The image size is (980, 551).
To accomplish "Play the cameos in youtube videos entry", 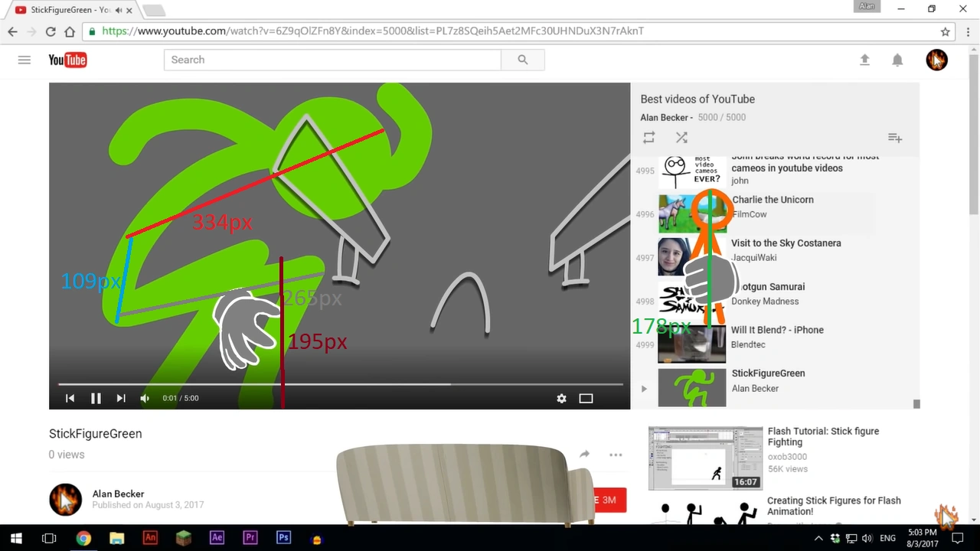I will [805, 168].
